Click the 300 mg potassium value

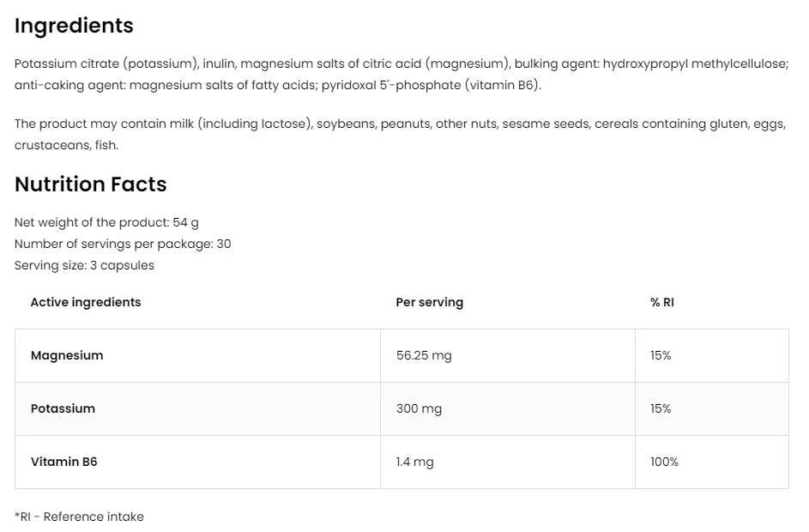coord(419,408)
